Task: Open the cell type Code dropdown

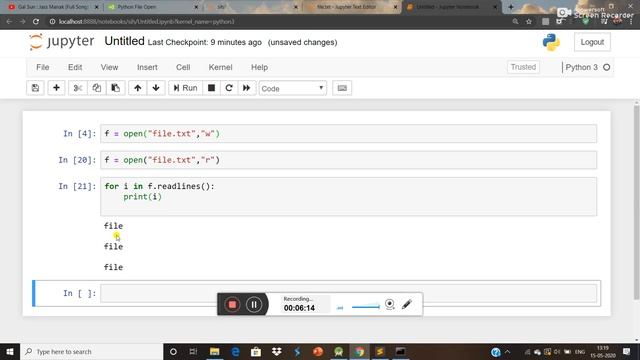Action: tap(293, 88)
